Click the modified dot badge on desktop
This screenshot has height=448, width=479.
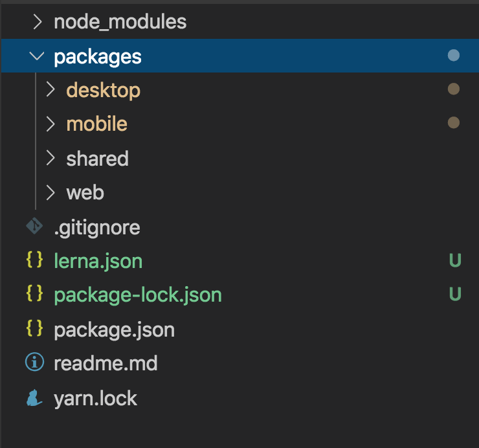point(454,89)
